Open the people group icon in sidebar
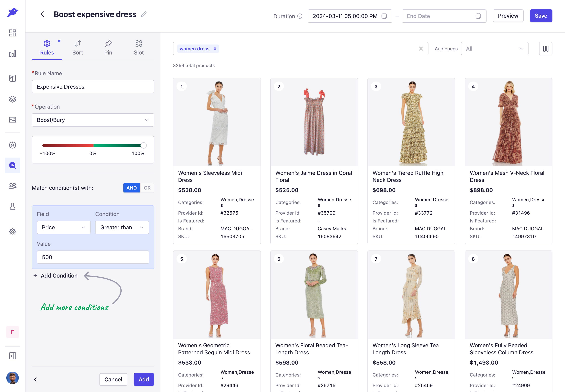 point(13,186)
